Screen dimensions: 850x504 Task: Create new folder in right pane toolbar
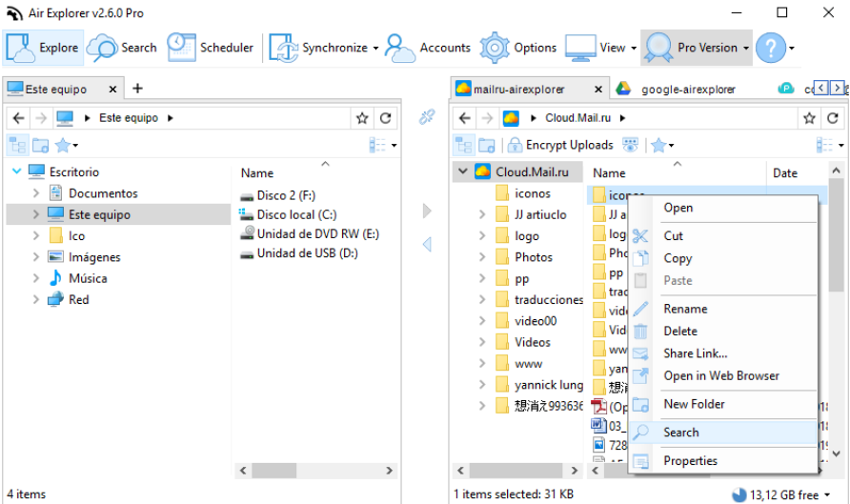[x=487, y=145]
